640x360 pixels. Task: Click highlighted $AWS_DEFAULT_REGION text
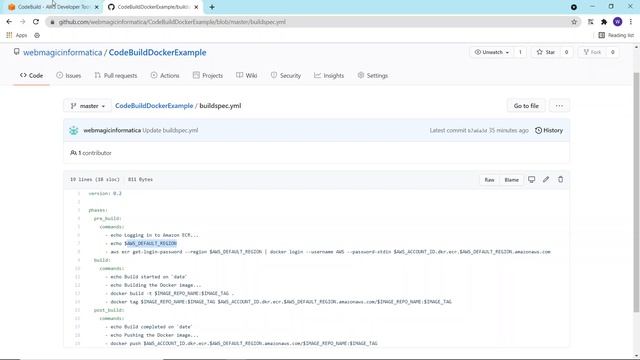click(x=151, y=243)
